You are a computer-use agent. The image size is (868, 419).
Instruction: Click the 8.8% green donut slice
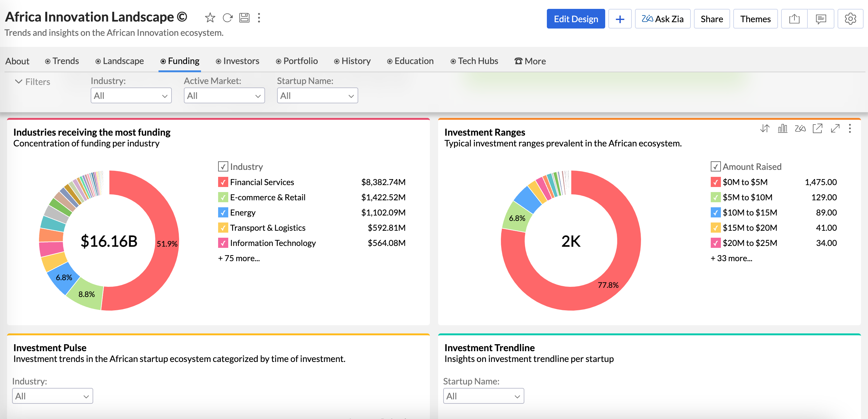coord(86,294)
